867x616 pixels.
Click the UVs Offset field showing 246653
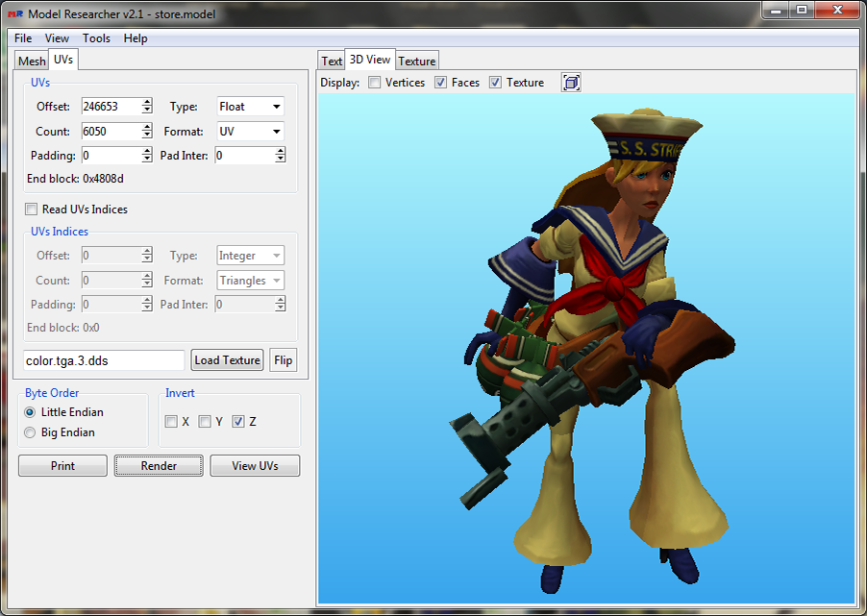[x=111, y=106]
